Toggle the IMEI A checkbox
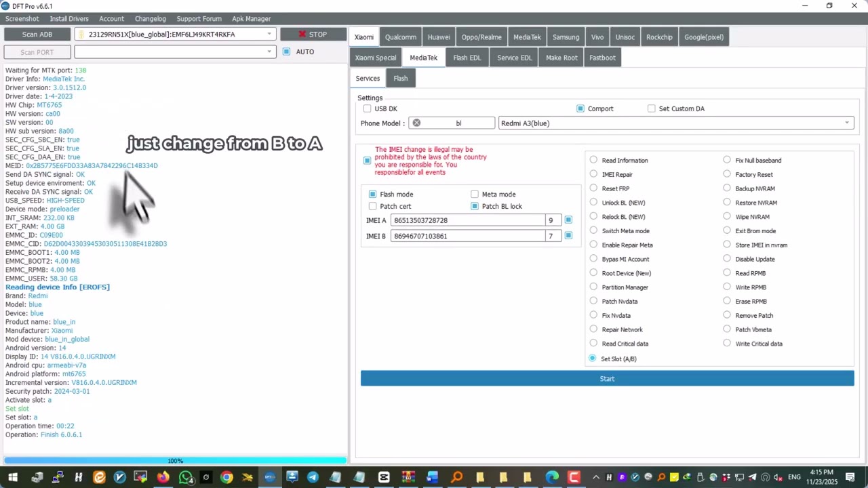 568,220
